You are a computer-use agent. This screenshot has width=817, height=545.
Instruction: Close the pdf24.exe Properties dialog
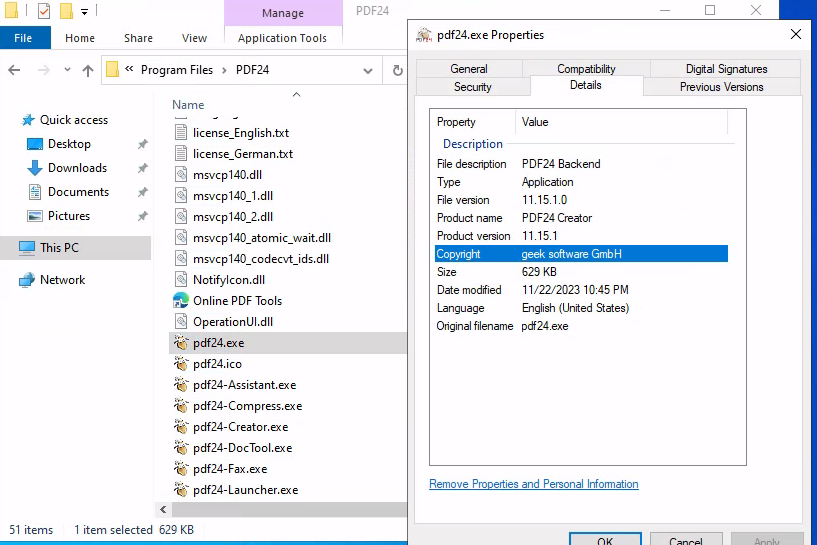coord(796,34)
